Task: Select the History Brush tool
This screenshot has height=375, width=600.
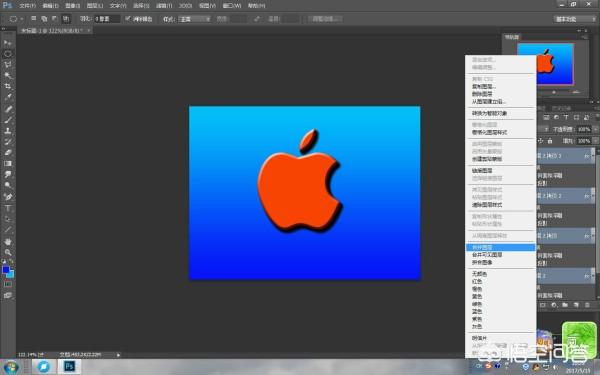Action: click(8, 142)
